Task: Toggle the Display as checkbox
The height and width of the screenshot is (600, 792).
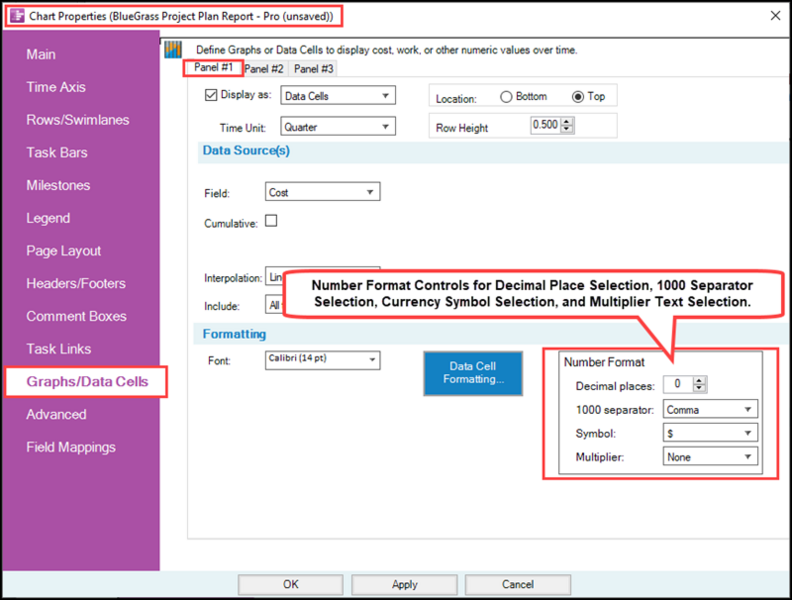Action: point(211,95)
